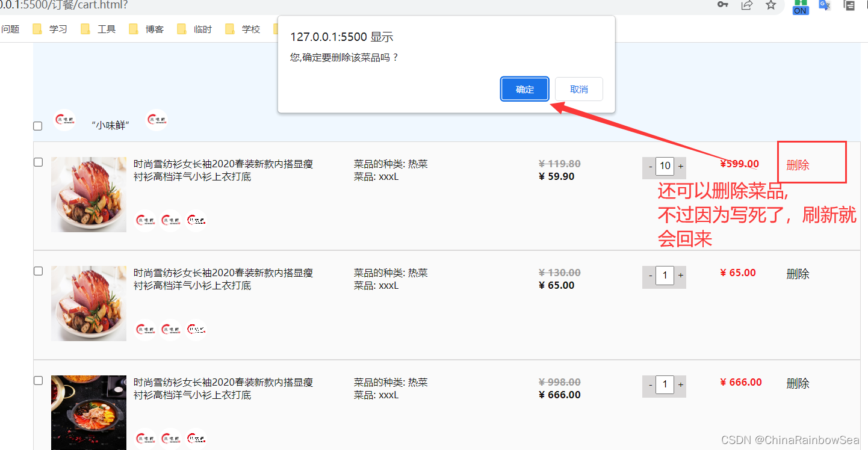Click quantity field of the ¥ 65.00 dish
Image resolution: width=868 pixels, height=450 pixels.
click(665, 275)
